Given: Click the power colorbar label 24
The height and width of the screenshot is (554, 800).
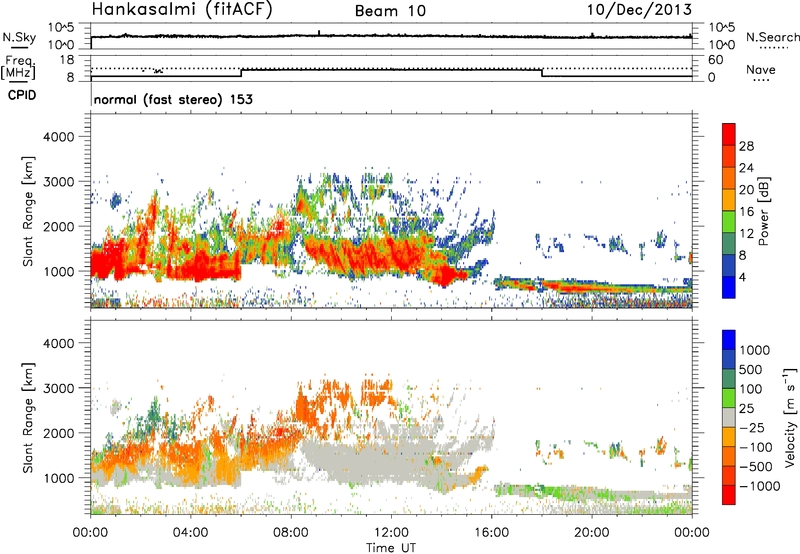Looking at the screenshot, I should pos(746,168).
